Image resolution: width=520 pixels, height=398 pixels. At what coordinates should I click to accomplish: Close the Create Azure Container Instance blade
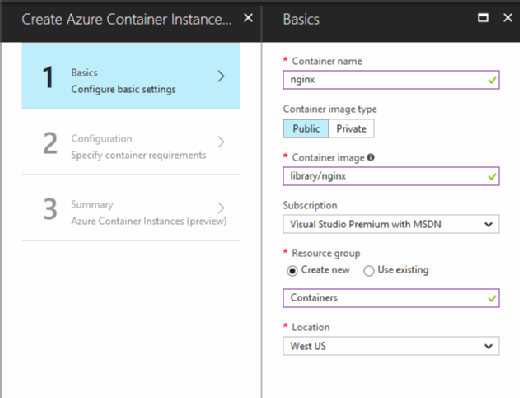click(x=248, y=18)
